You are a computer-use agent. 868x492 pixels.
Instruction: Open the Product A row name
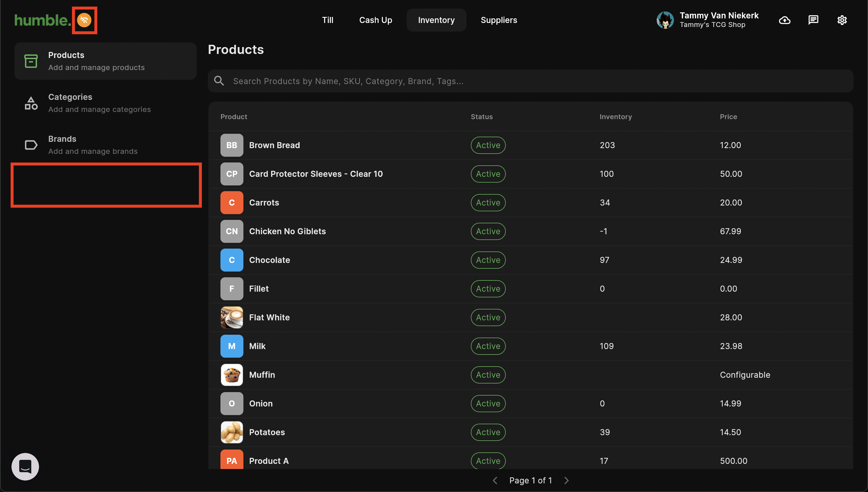[x=269, y=461]
